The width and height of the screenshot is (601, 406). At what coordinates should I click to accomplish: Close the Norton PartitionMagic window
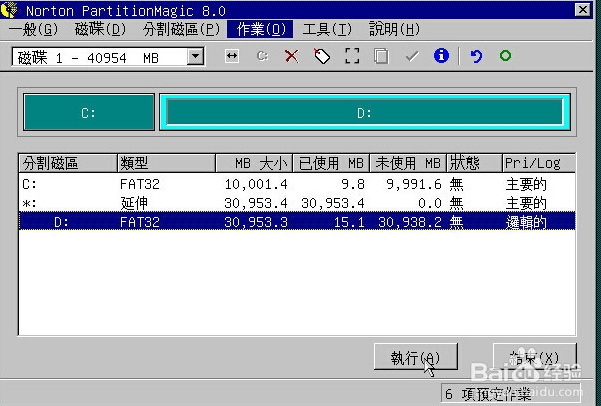583,10
